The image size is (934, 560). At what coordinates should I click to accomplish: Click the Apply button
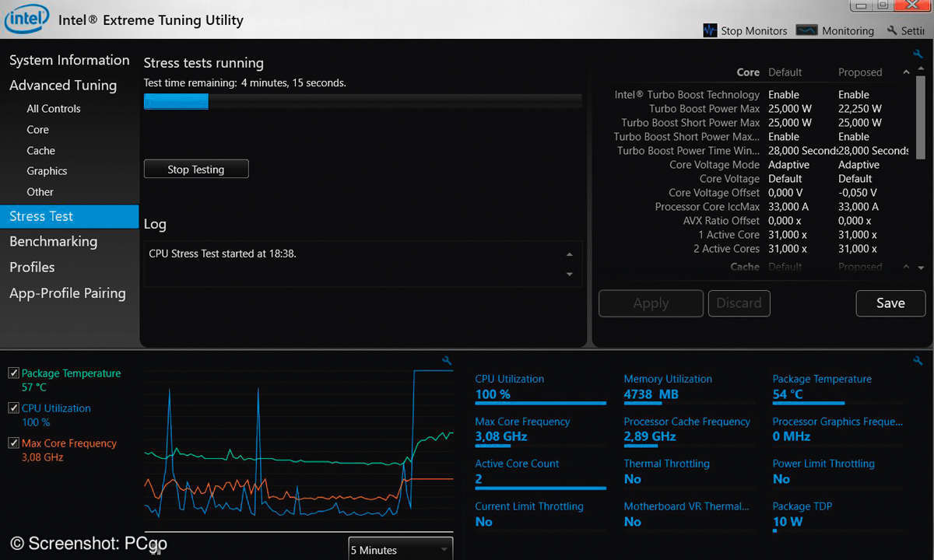point(651,303)
